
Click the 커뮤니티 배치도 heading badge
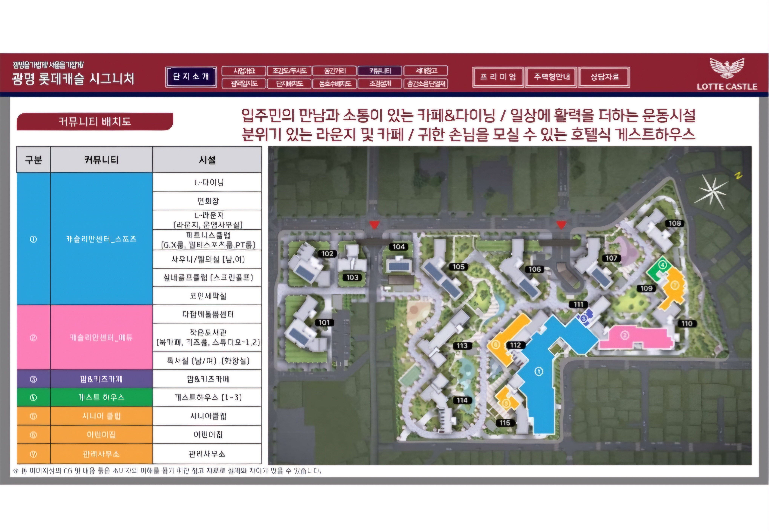[95, 122]
